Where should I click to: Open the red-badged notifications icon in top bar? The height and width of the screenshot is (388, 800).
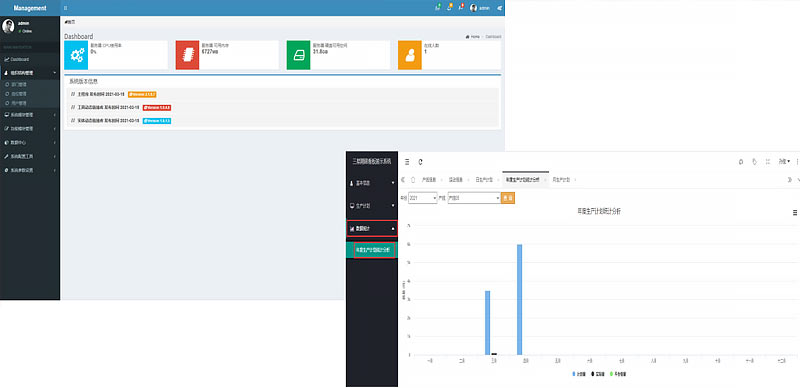click(x=461, y=8)
